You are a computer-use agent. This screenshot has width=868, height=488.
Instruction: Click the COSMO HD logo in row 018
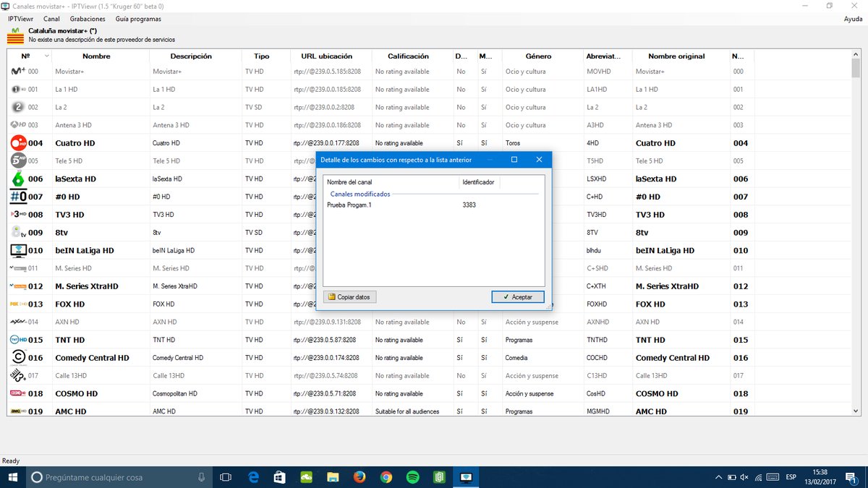pos(18,393)
